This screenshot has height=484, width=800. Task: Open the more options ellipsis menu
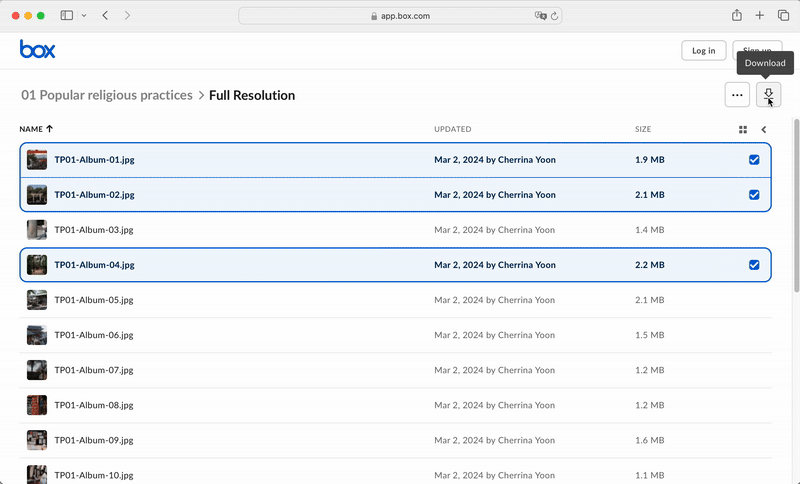[737, 95]
